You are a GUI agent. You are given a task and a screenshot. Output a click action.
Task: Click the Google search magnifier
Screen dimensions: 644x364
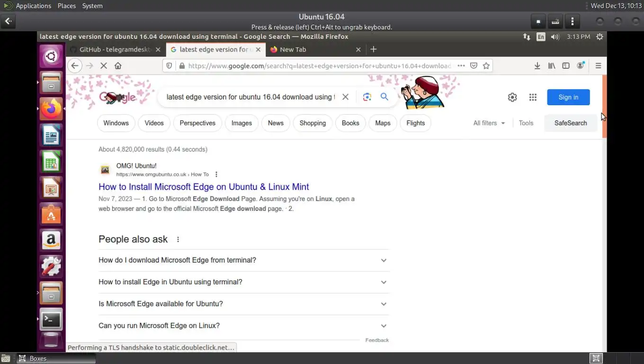coord(385,97)
